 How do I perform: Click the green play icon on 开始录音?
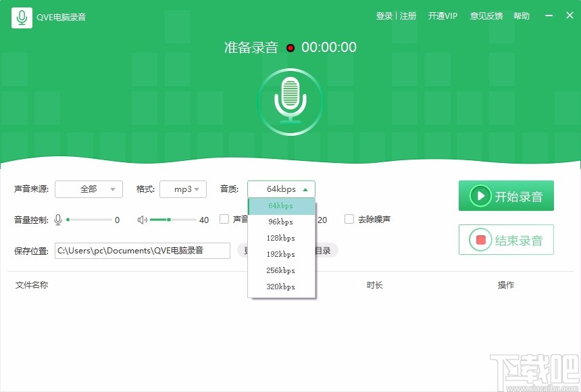481,195
